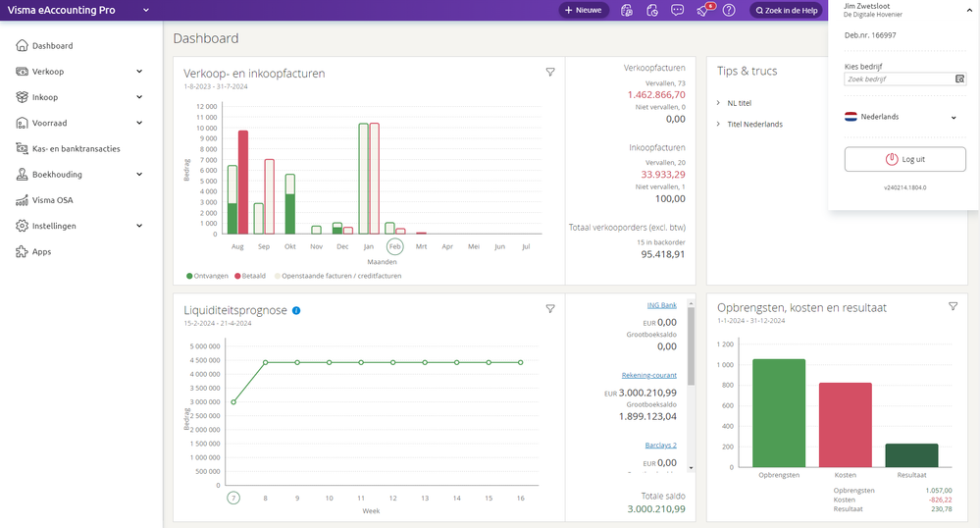Screen dimensions: 980x528
Task: Filter the Opbrengsten, kosten en resultaat widget
Action: (953, 306)
